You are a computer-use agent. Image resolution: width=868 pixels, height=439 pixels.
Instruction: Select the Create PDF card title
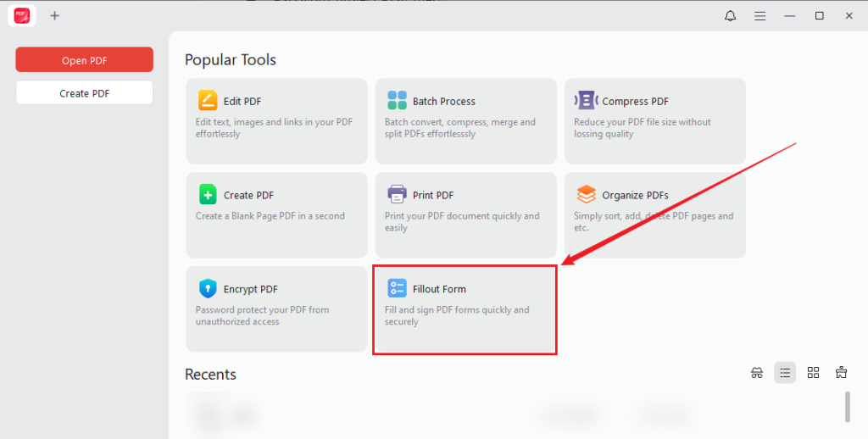click(x=248, y=196)
